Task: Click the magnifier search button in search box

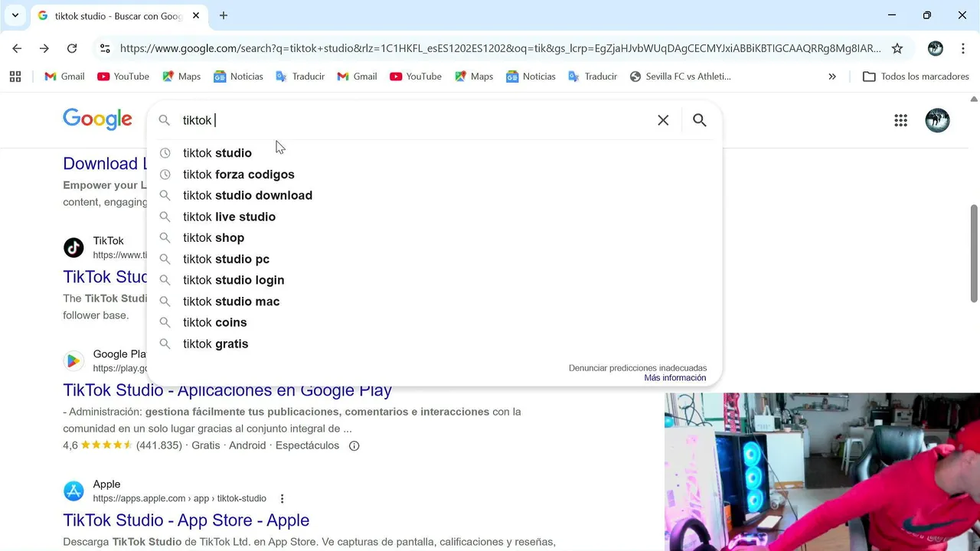Action: tap(700, 120)
